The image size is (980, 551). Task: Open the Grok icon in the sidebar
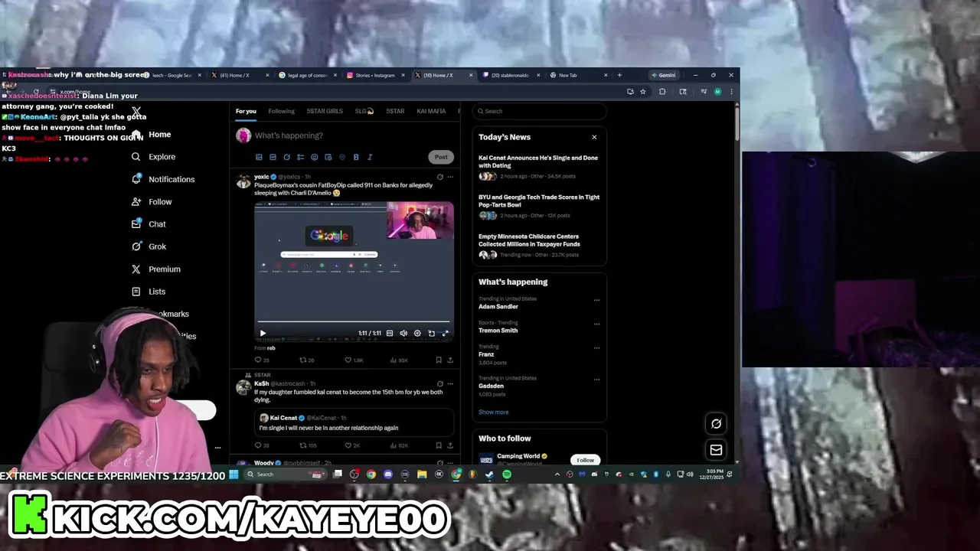[136, 246]
